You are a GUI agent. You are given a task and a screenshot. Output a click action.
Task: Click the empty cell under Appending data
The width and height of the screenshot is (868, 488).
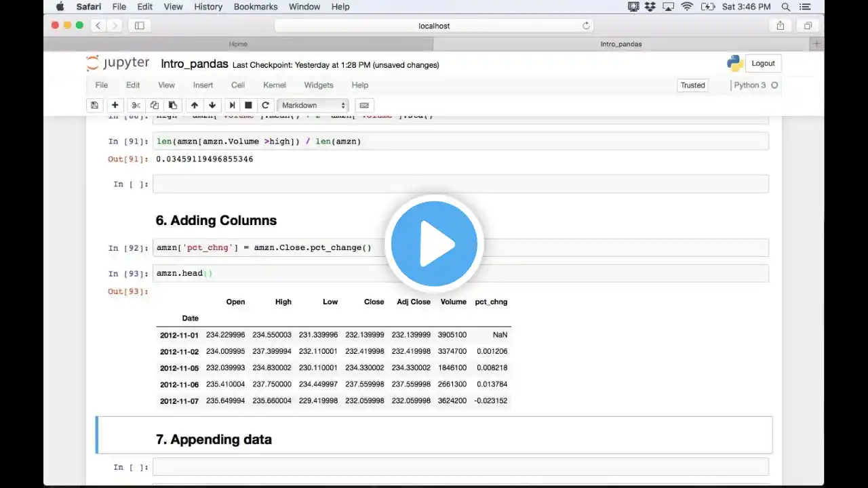pos(460,467)
